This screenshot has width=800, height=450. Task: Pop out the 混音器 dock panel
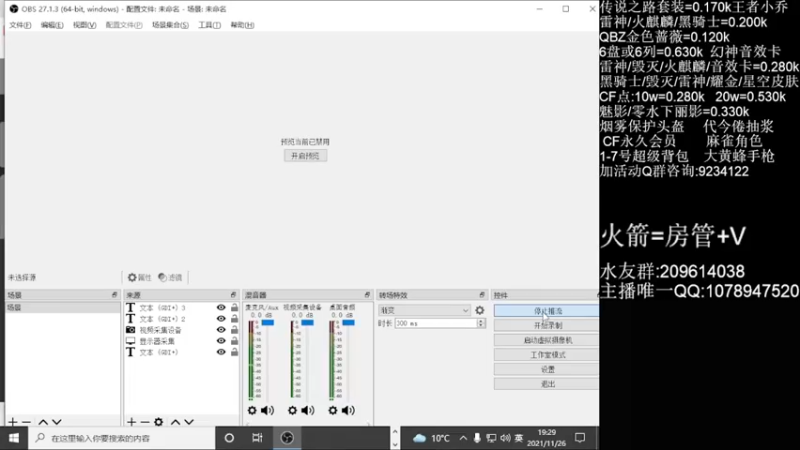point(367,295)
